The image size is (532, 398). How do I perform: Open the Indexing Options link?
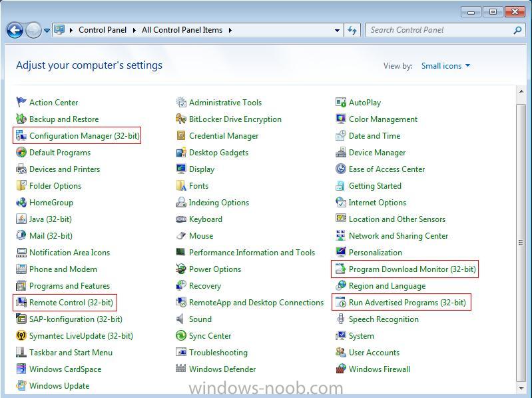(x=219, y=203)
